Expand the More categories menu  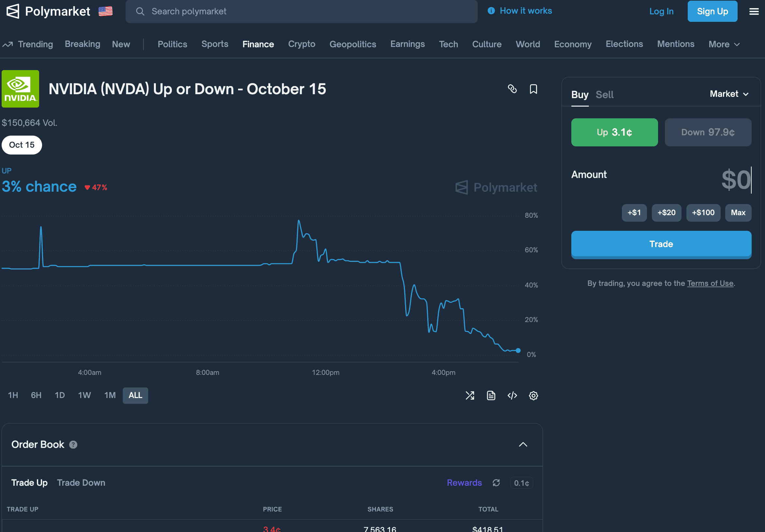click(724, 44)
